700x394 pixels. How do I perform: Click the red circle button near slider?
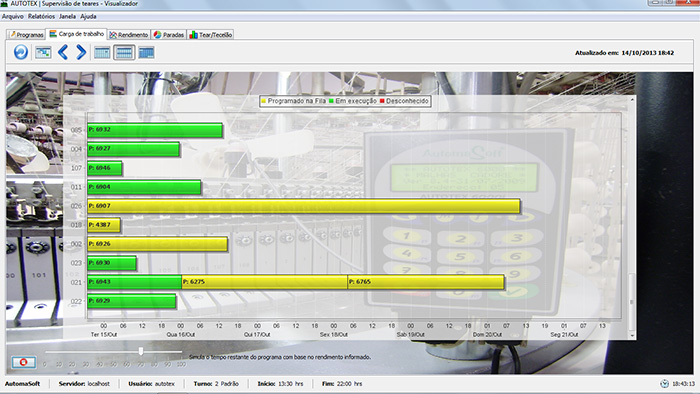24,362
